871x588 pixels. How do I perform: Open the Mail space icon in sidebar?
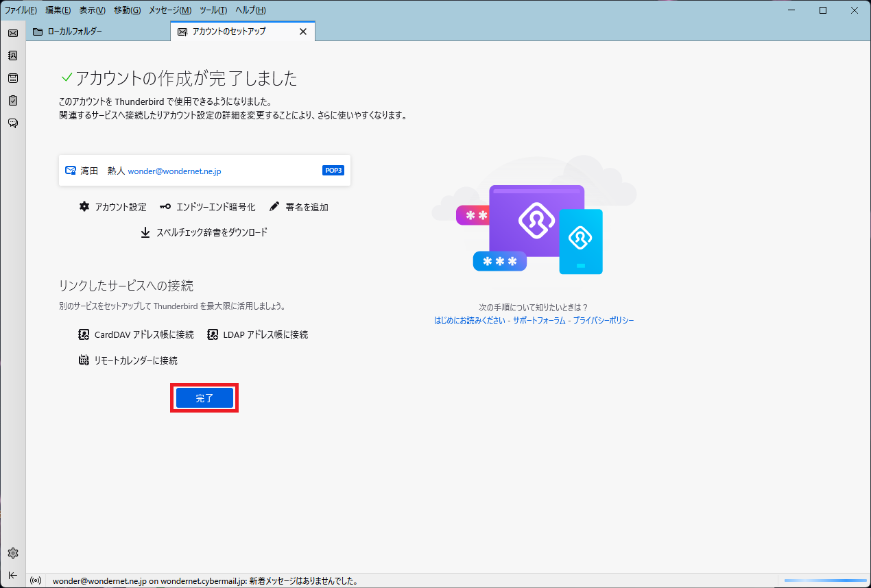tap(13, 33)
